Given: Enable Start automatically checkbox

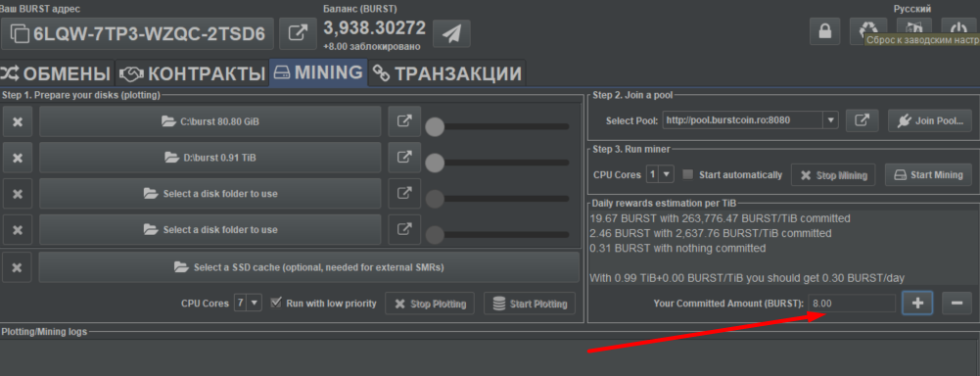Looking at the screenshot, I should pos(688,174).
